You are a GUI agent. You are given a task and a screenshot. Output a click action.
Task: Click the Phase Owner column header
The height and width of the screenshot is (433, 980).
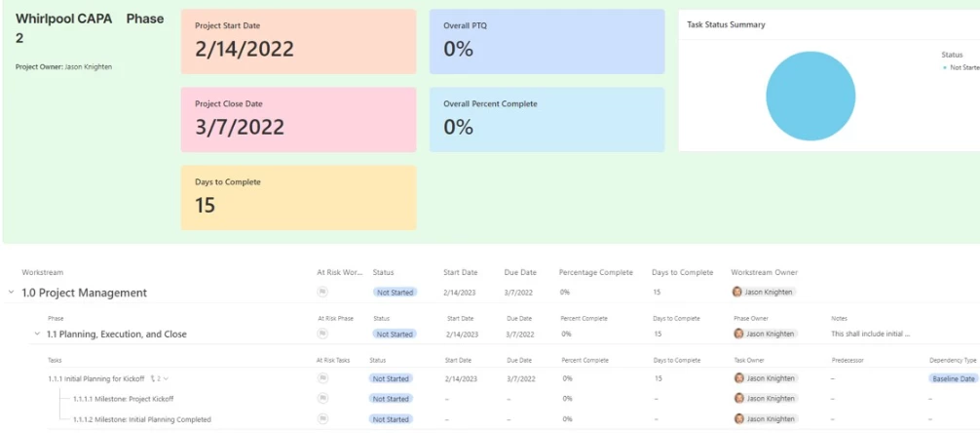pos(751,319)
